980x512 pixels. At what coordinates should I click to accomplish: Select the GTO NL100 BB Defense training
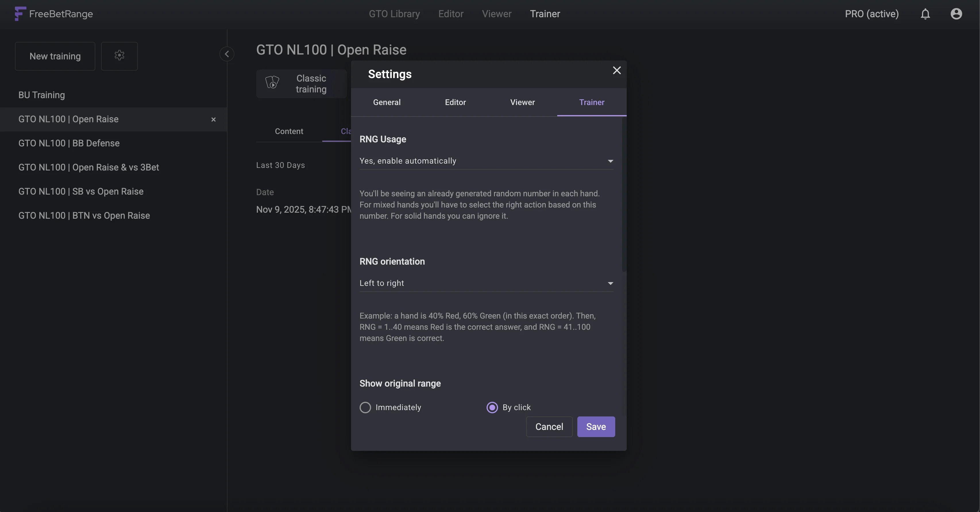click(x=69, y=143)
